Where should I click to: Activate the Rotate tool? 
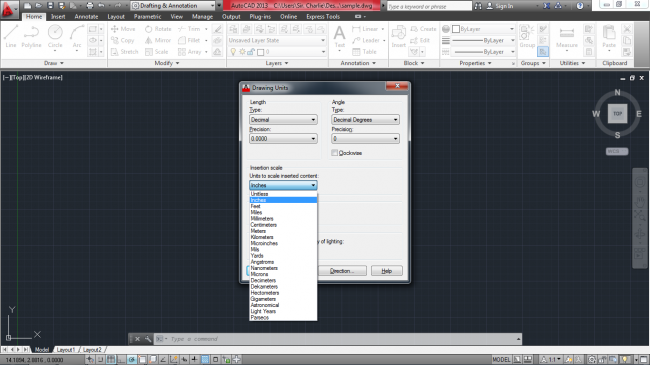pos(158,29)
